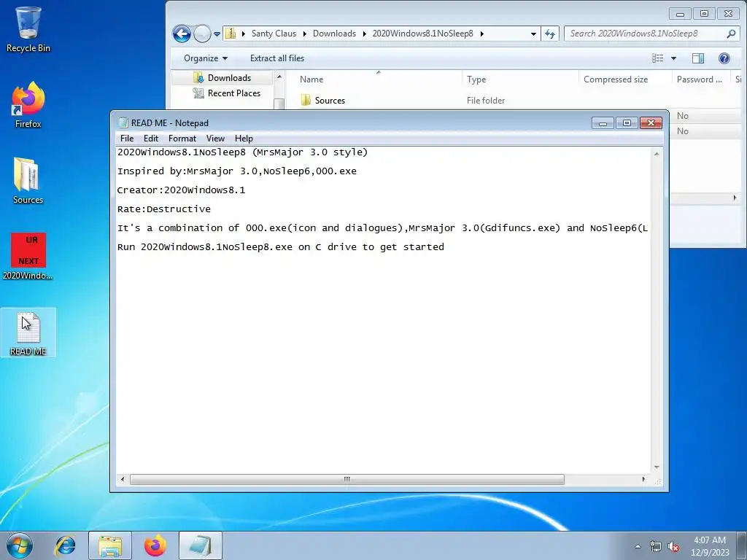Open the Organize dropdown menu
Viewport: 747px width, 560px height.
[x=206, y=58]
